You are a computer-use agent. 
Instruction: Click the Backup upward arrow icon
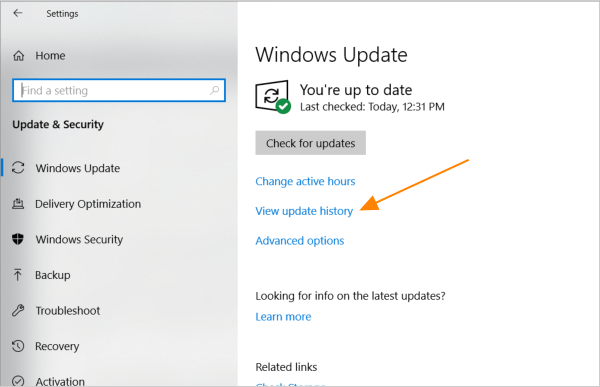click(18, 275)
